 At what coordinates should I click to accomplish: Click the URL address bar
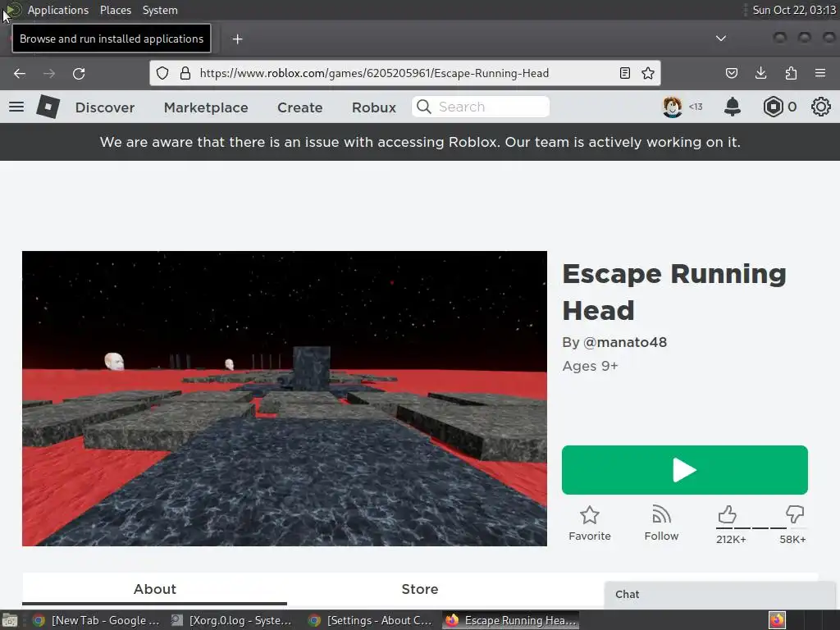click(407, 73)
